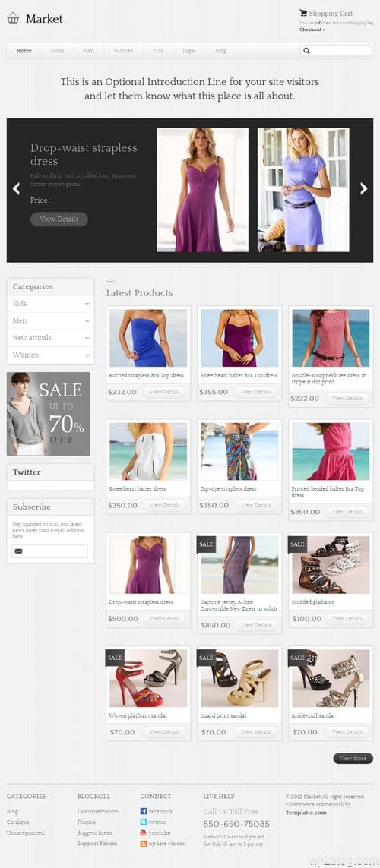
Task: Click the search magnifier icon
Action: [307, 50]
